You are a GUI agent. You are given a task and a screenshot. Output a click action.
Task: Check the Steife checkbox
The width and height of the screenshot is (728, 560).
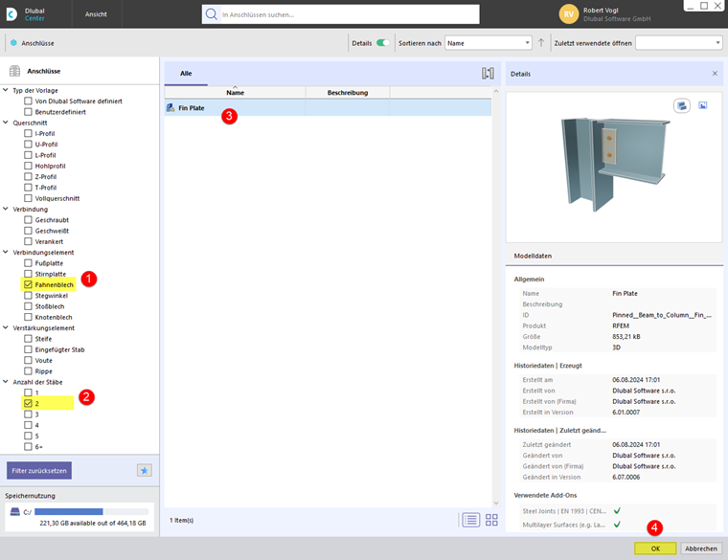point(28,339)
